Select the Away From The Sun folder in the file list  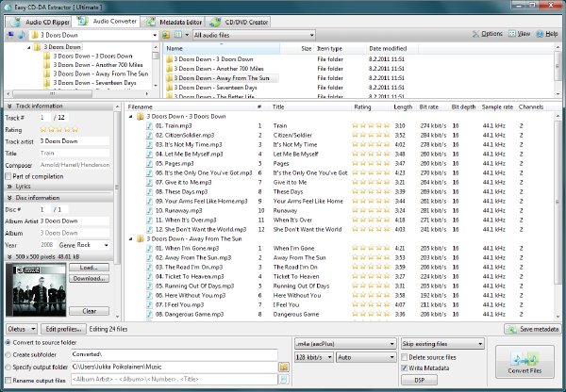pyautogui.click(x=222, y=78)
